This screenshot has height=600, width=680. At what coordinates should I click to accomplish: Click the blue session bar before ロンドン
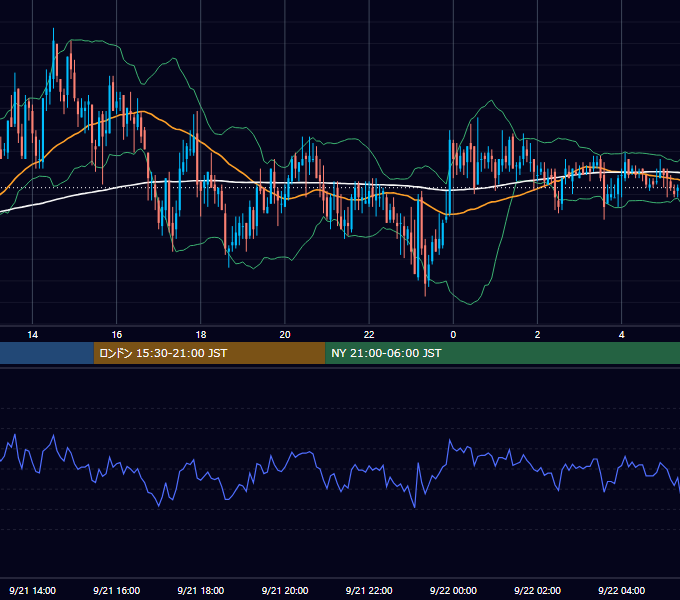[x=47, y=353]
